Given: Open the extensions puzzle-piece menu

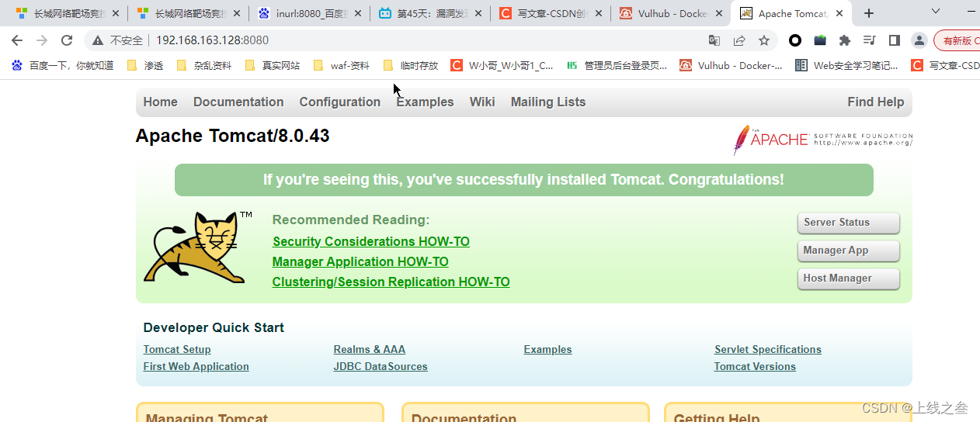Looking at the screenshot, I should pos(845,40).
